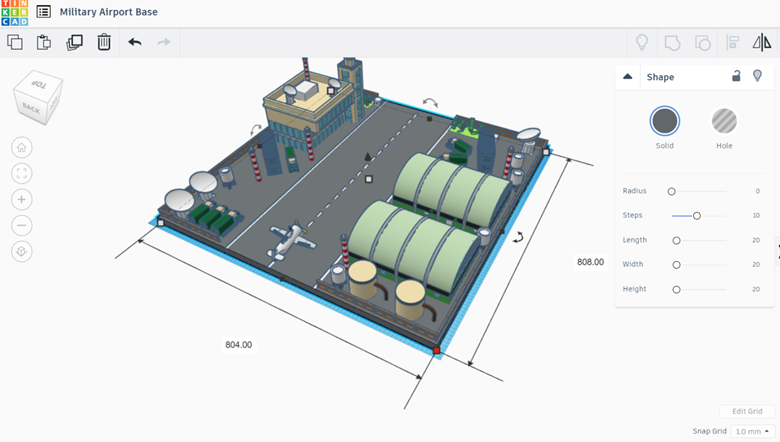Zoom out with minus button
The height and width of the screenshot is (442, 780).
click(x=21, y=225)
